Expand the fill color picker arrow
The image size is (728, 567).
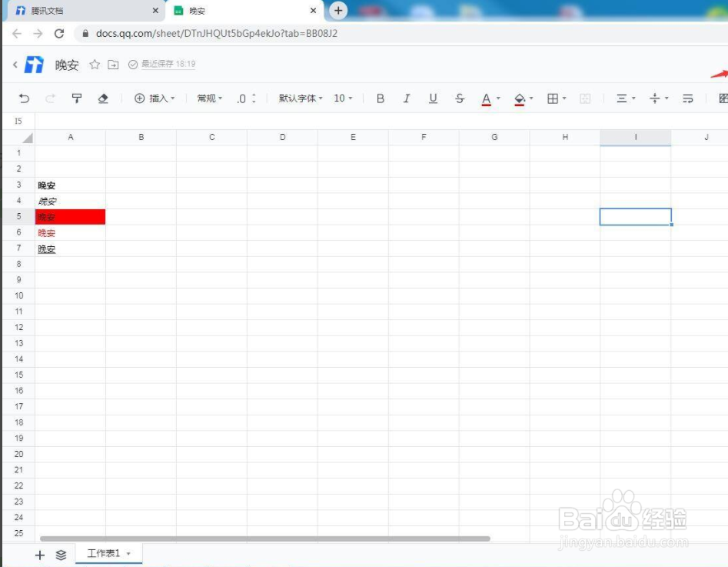[x=531, y=98]
